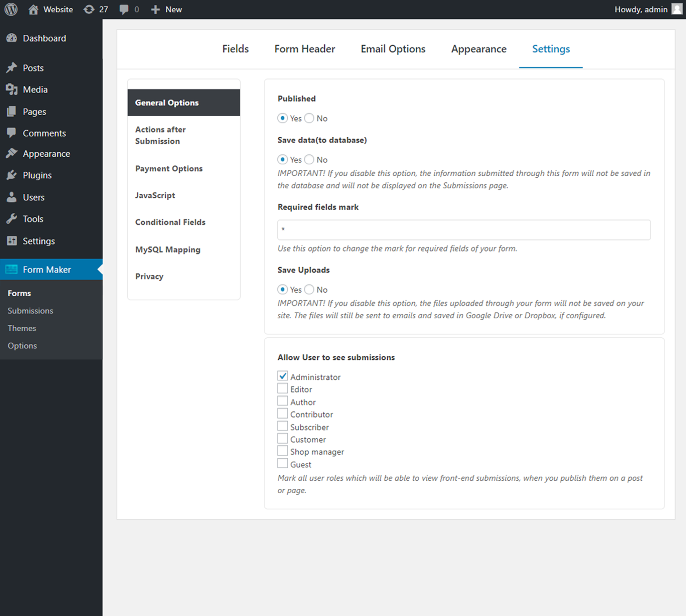Open Privacy settings section

tap(184, 276)
